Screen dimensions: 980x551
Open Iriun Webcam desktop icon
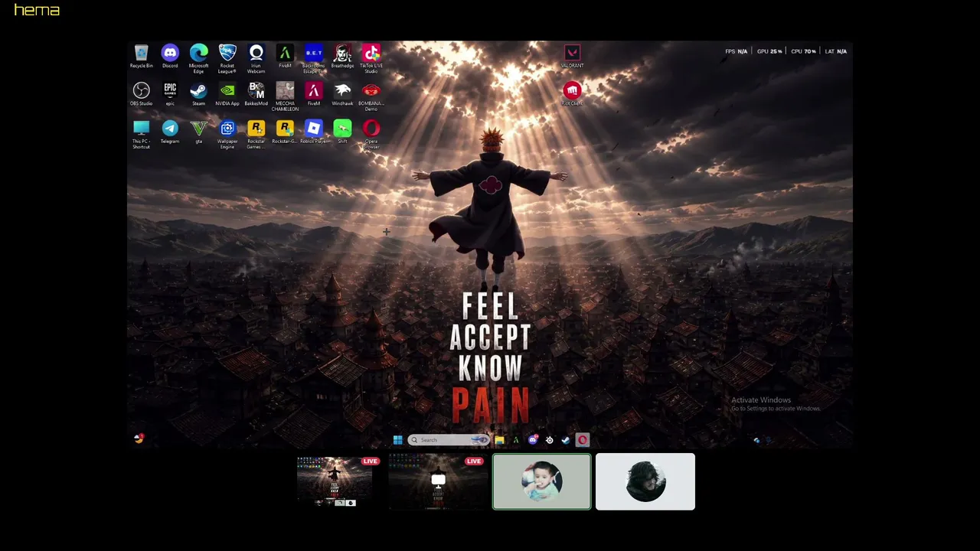point(256,58)
